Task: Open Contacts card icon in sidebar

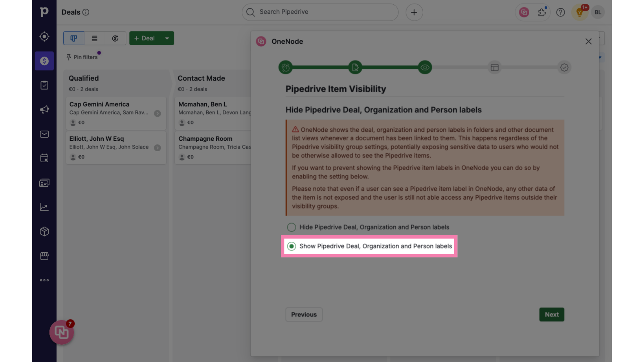Action: pyautogui.click(x=44, y=183)
